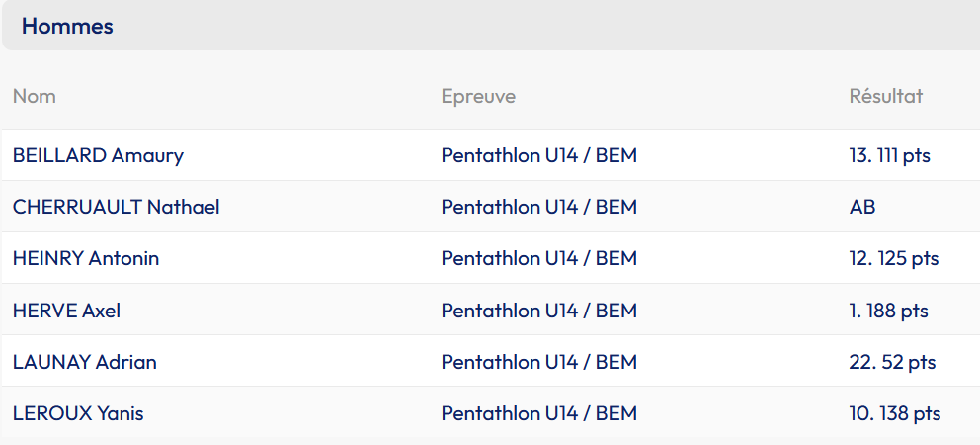Click the Pentathlon event in HEINRY's row
Screen dimensions: 980x445
coord(538,258)
